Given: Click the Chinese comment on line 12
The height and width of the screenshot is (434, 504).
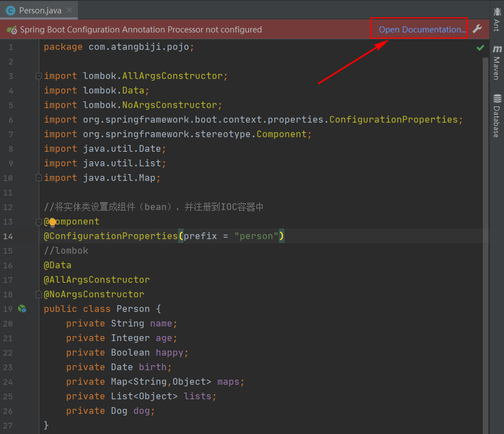Looking at the screenshot, I should (153, 207).
